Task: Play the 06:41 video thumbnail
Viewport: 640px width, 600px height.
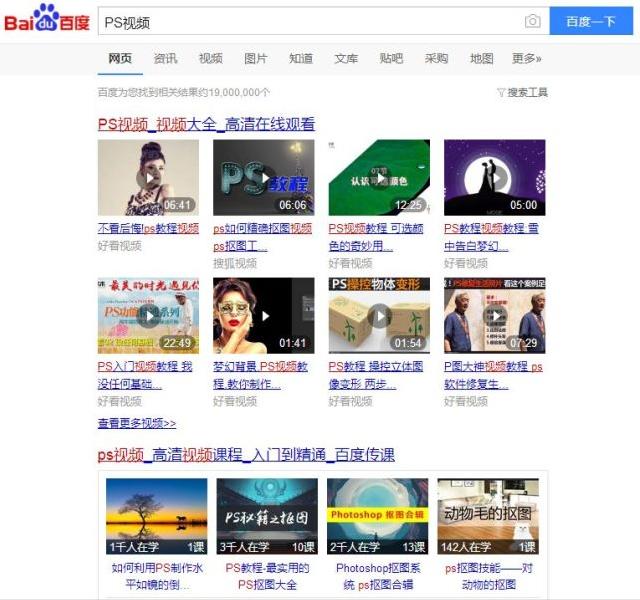Action: point(148,178)
